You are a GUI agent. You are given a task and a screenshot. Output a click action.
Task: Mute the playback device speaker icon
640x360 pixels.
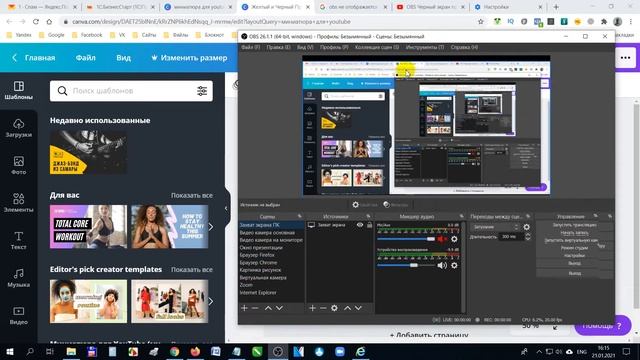tap(442, 265)
